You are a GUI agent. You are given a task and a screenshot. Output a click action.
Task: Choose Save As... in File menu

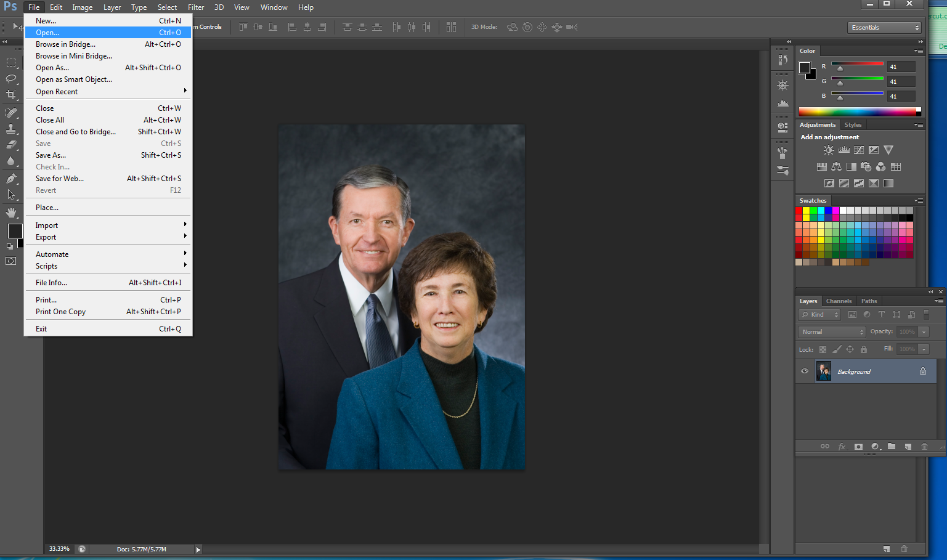pyautogui.click(x=108, y=155)
